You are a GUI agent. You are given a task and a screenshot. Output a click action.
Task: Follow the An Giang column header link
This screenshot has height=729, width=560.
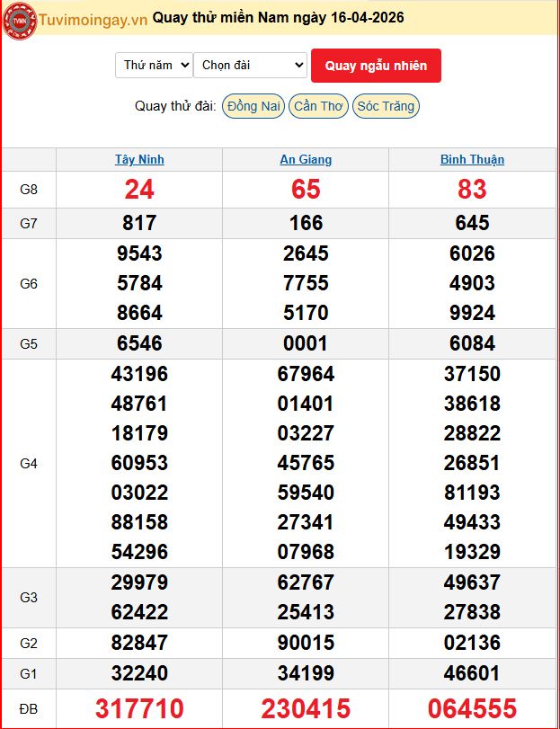click(x=306, y=160)
